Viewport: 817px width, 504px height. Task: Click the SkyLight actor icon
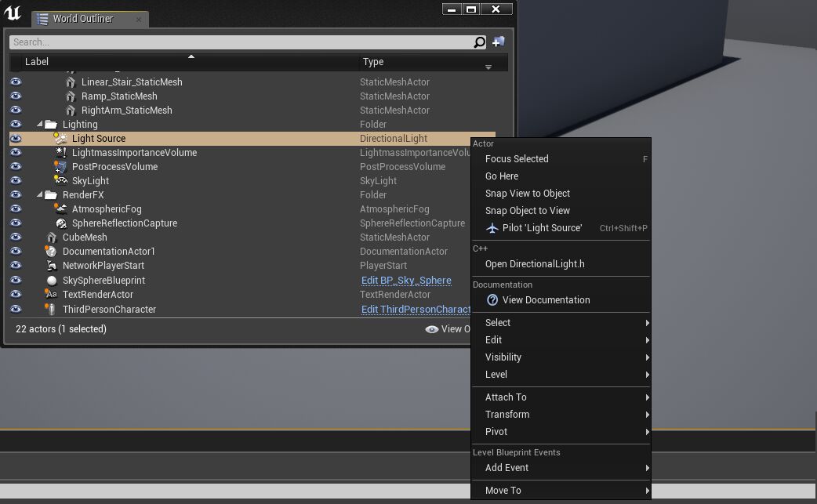click(60, 181)
